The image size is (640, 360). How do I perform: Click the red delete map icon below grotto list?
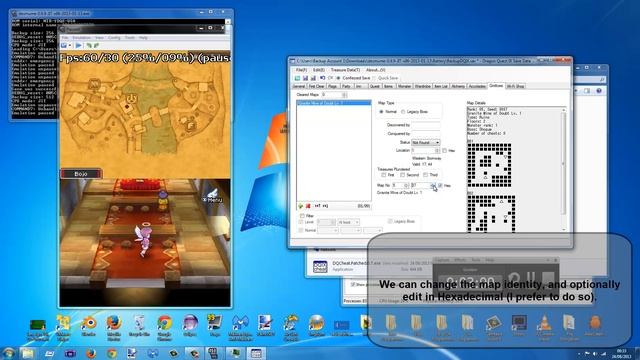308,206
